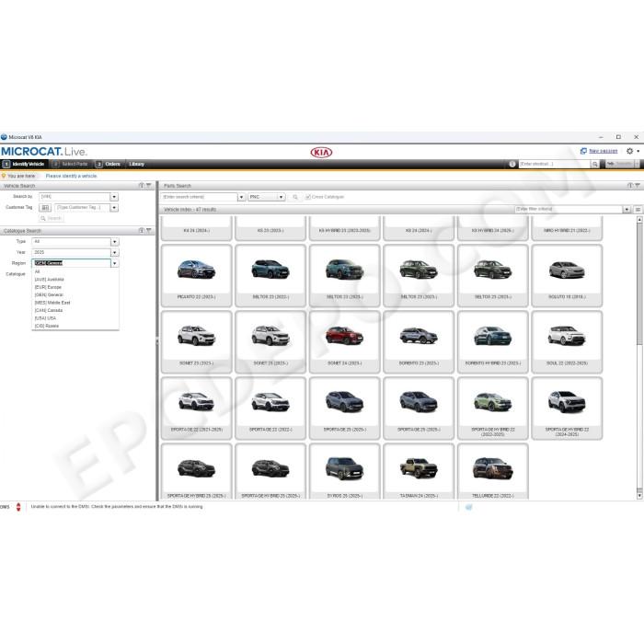This screenshot has width=644, height=644.
Task: Switch to the Identify Vehicle tab
Action: [24, 164]
